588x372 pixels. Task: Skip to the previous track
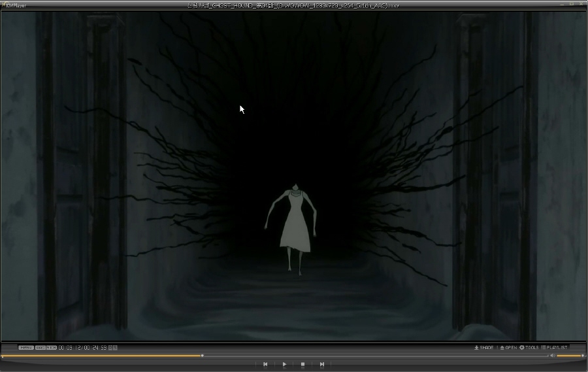(x=265, y=364)
